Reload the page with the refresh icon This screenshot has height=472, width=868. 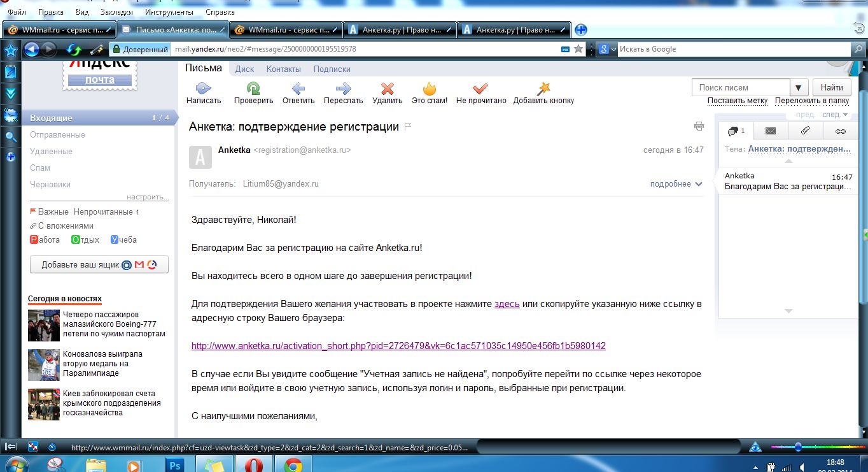tap(74, 49)
